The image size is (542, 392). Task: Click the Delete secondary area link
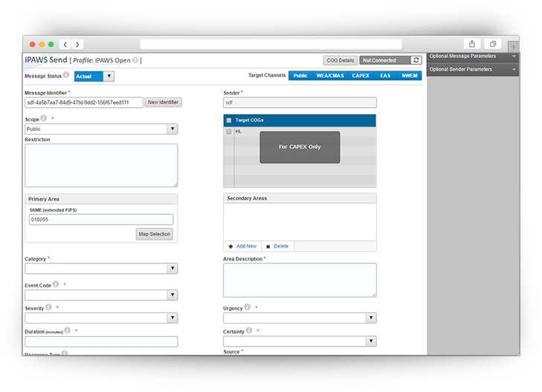281,246
